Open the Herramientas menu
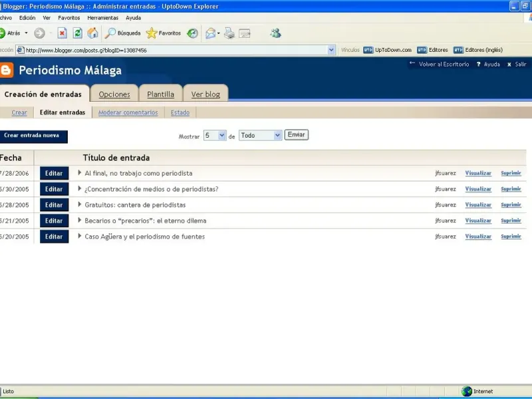This screenshot has width=532, height=399. (102, 18)
